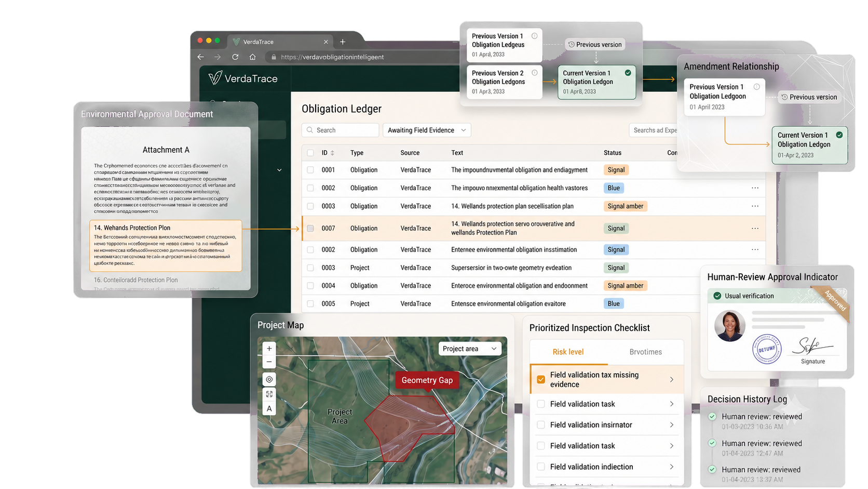Click the reviewer profile photo

coord(729,326)
